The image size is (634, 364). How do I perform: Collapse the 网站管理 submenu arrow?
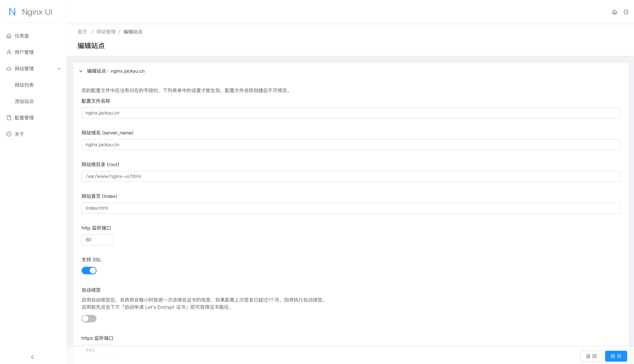pos(59,69)
